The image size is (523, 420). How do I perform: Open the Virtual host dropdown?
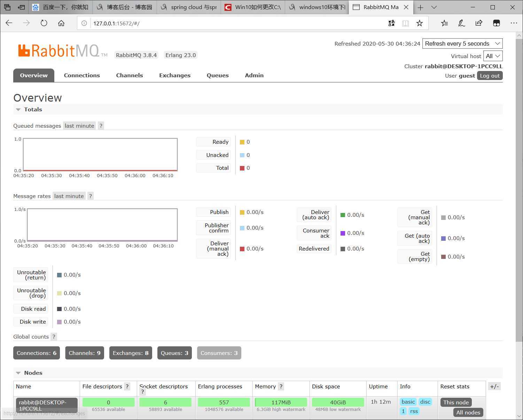(x=493, y=56)
